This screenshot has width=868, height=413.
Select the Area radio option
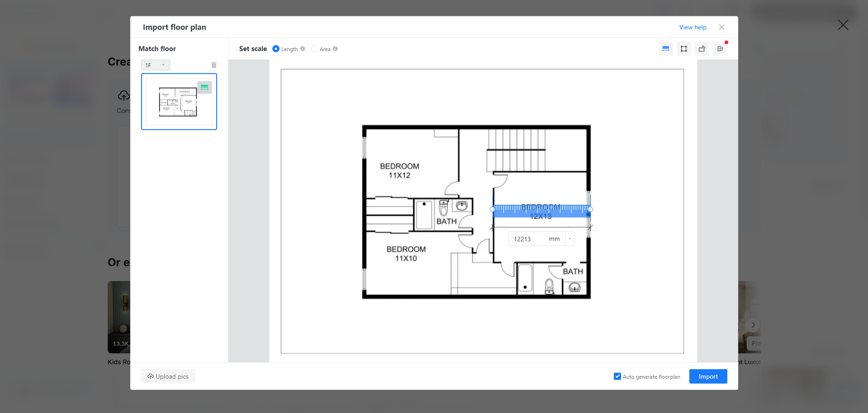click(x=314, y=49)
